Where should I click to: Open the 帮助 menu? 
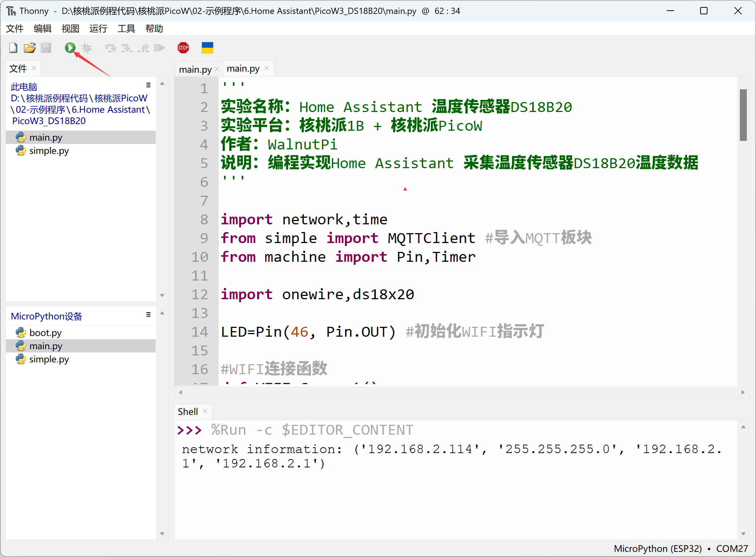154,29
